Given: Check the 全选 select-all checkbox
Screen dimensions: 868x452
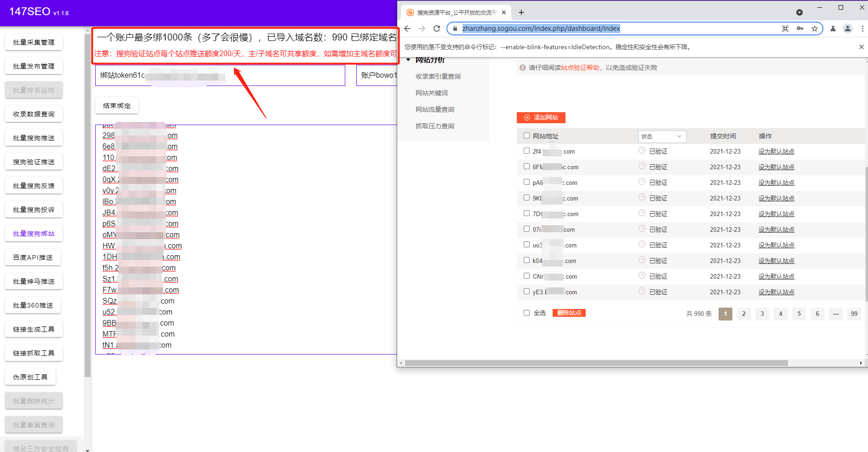Looking at the screenshot, I should tap(526, 313).
